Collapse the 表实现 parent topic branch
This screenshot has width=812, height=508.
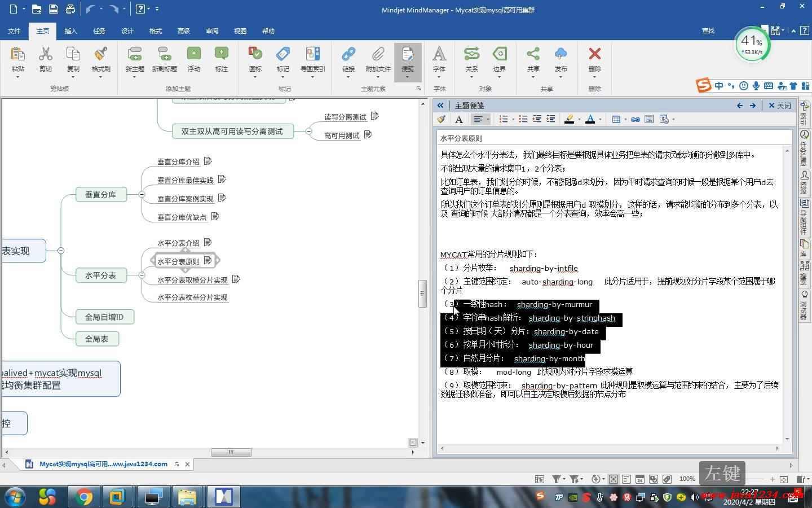pos(61,251)
